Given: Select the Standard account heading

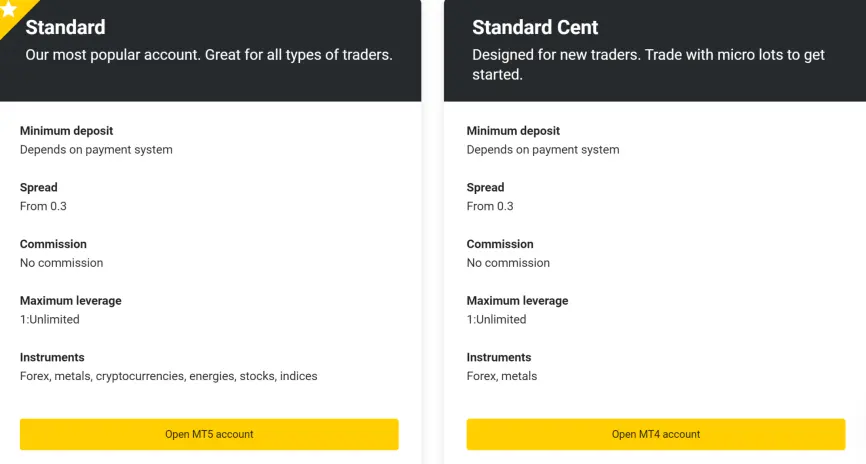Looking at the screenshot, I should (65, 27).
